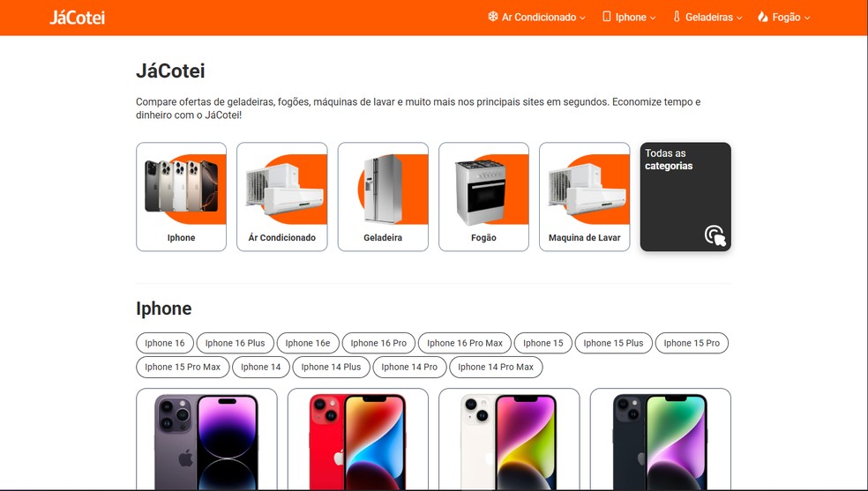Open the Iphone menu in header
Viewport: 868px width, 491px height.
pyautogui.click(x=630, y=17)
